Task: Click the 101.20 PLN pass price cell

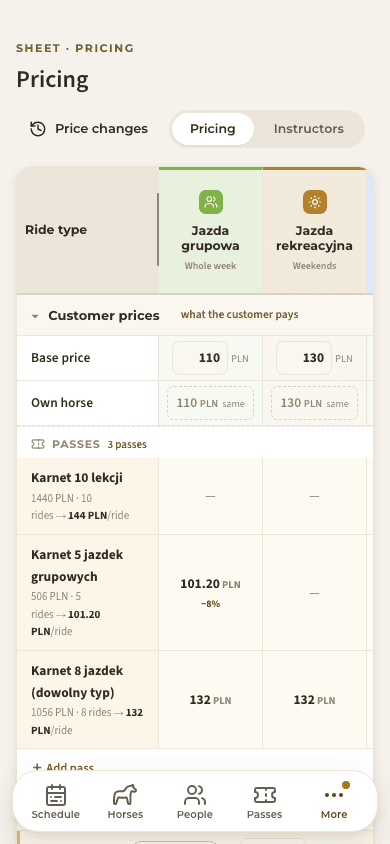Action: 210,592
